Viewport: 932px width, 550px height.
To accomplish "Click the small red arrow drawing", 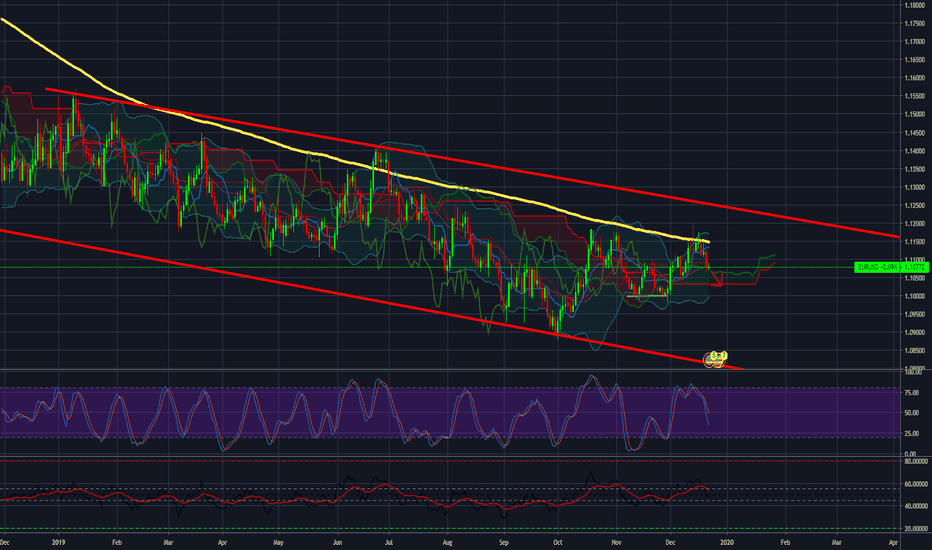I will click(717, 282).
